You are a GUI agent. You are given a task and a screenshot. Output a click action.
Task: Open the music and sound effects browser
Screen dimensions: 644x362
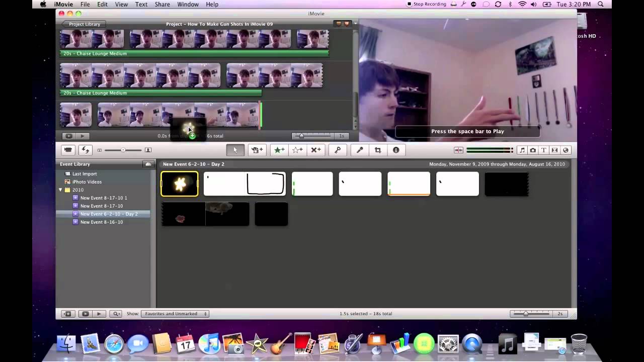click(522, 150)
